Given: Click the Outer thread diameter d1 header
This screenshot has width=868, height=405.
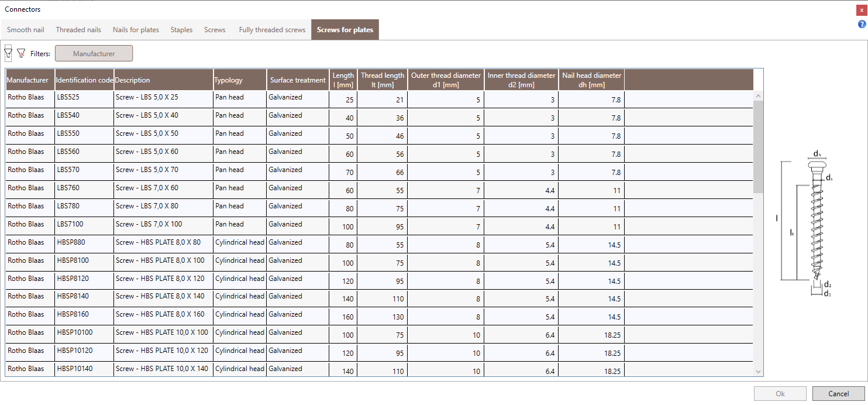Looking at the screenshot, I should (x=446, y=80).
